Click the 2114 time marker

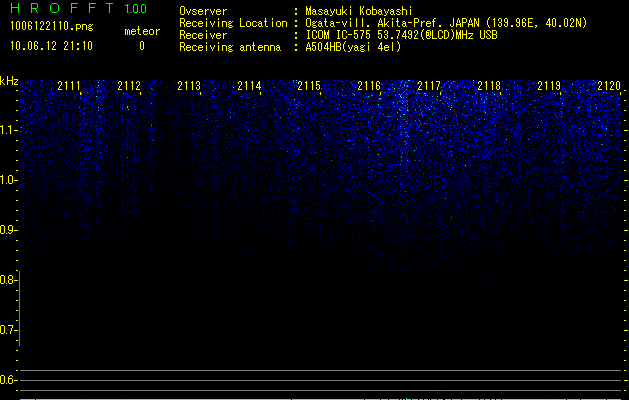[249, 85]
